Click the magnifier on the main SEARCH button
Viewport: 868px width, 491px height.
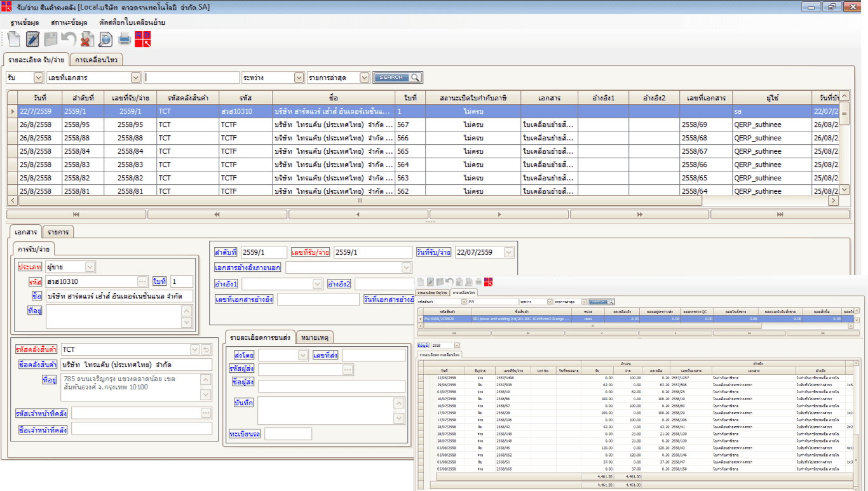[415, 77]
